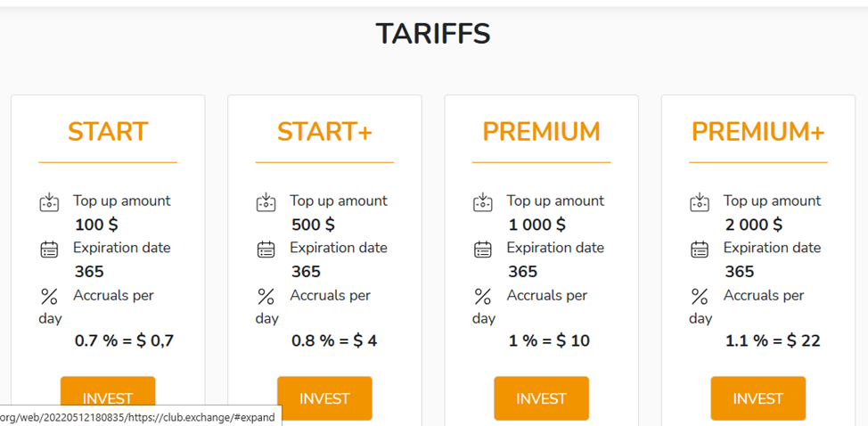This screenshot has height=426, width=868.
Task: Click the TARIFFS section title
Action: (x=433, y=34)
